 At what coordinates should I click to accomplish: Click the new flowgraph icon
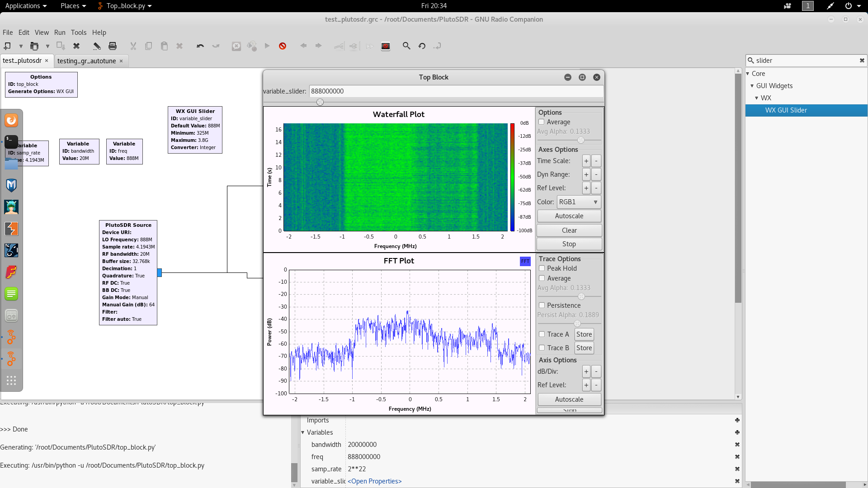(7, 46)
